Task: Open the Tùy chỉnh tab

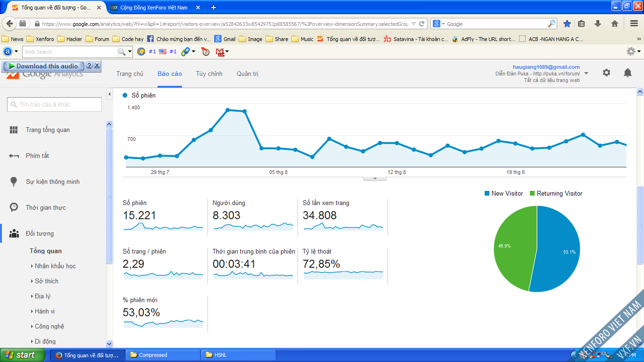Action: pyautogui.click(x=209, y=74)
